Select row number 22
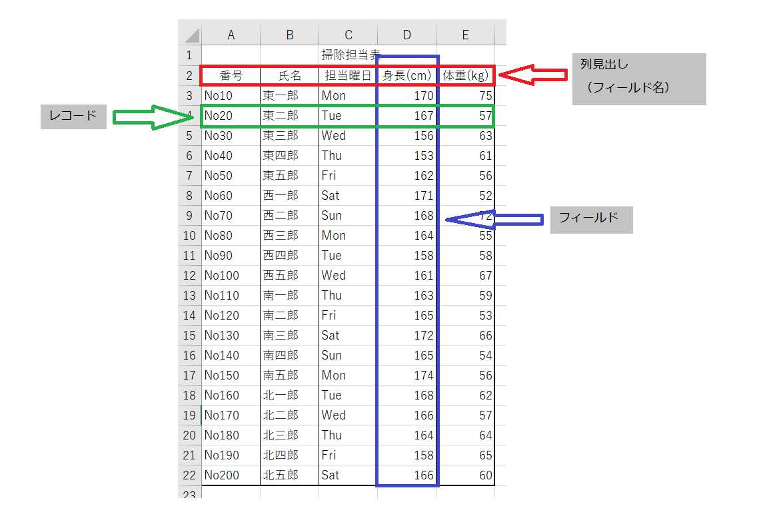The height and width of the screenshot is (532, 763). [190, 475]
